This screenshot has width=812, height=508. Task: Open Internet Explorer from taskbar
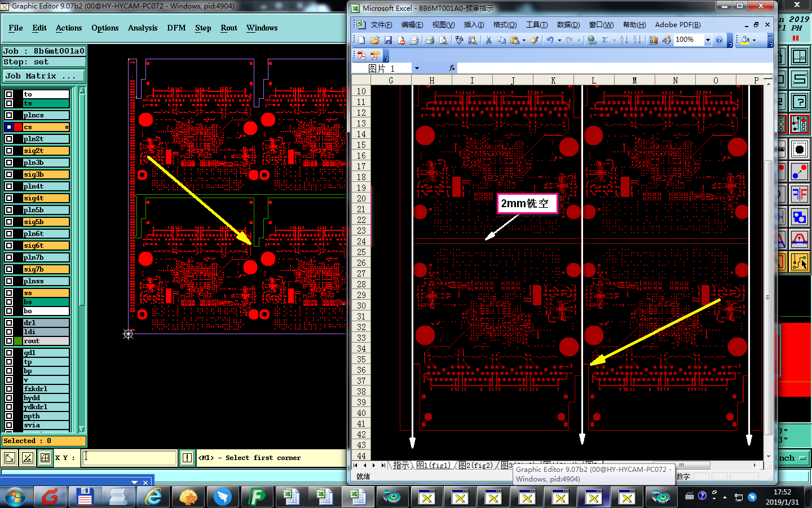[x=153, y=497]
